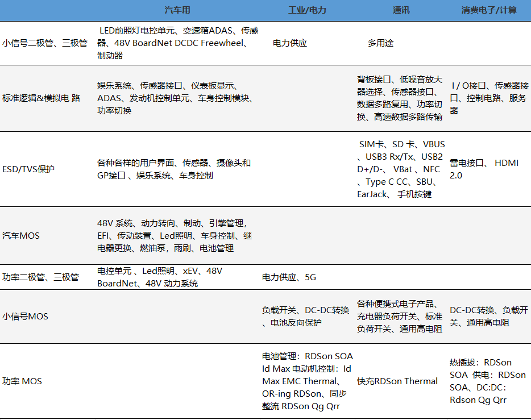Click the 通讯 column header
Viewport: 531px width, 420px height.
tap(401, 10)
